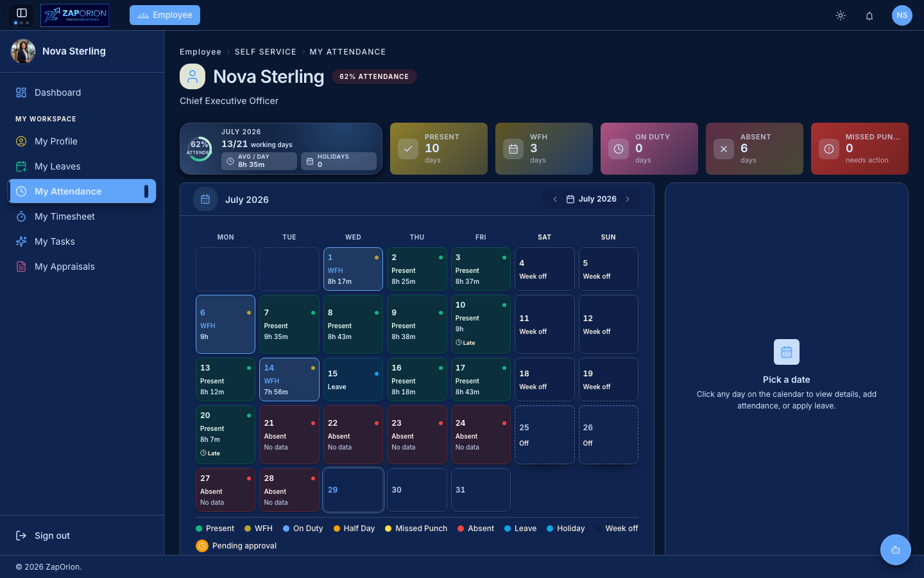The height and width of the screenshot is (578, 924).
Task: Click the My Tasks sparkle icon
Action: [x=21, y=241]
